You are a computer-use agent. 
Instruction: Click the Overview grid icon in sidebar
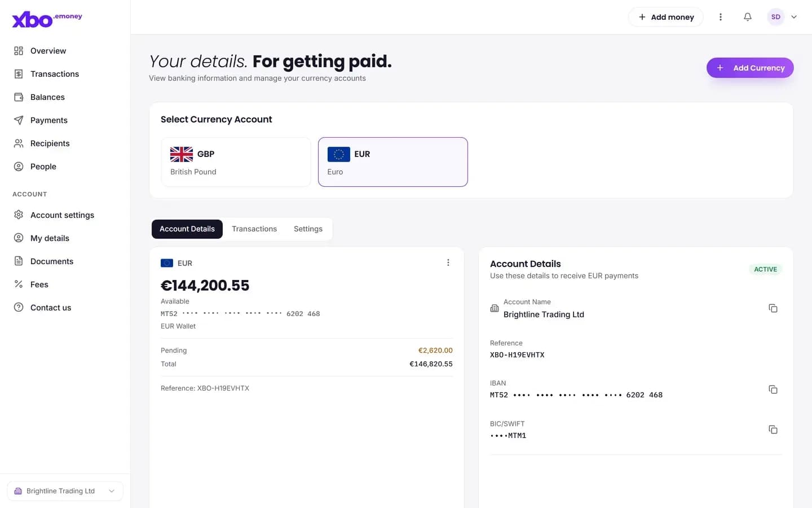point(19,51)
